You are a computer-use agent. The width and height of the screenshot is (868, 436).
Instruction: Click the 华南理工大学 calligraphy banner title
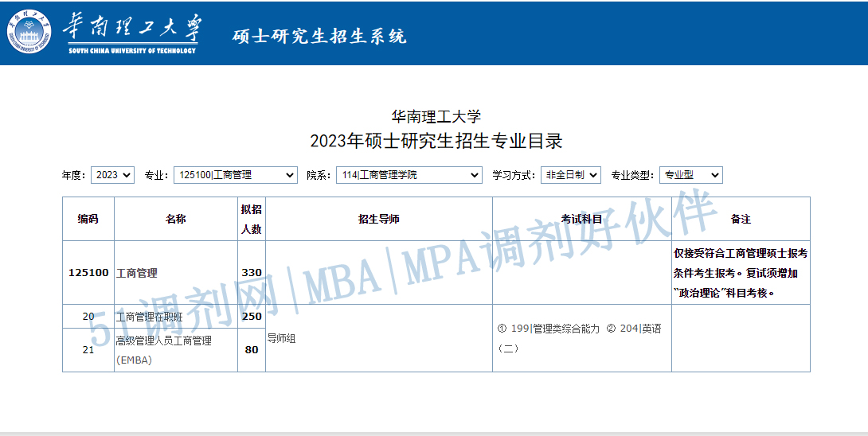point(132,28)
